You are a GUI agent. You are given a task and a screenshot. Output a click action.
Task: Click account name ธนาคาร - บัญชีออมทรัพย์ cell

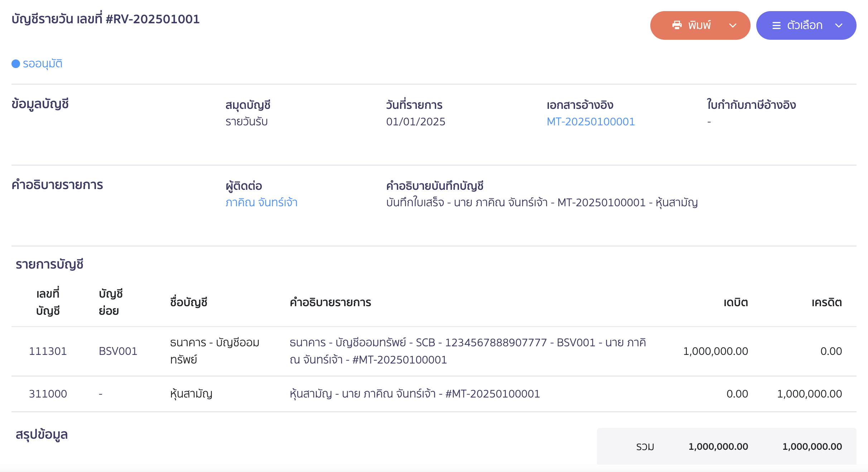point(214,351)
